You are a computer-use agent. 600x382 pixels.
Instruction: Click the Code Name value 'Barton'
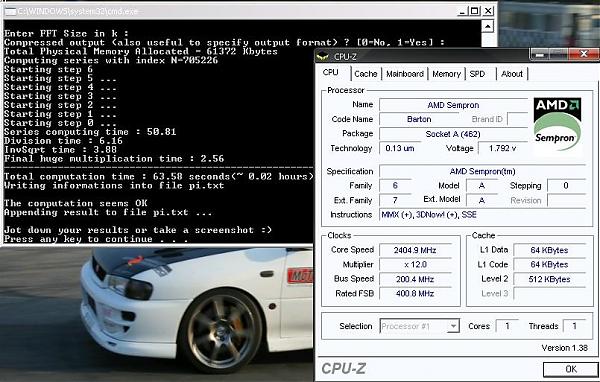coord(419,119)
